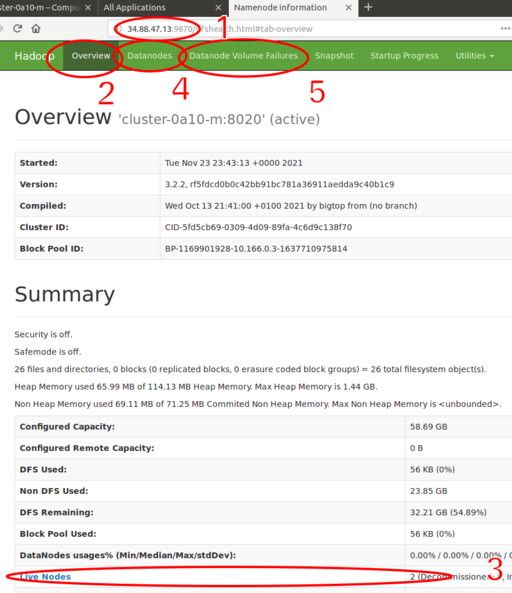Screen dimensions: 512x593
Task: Select the Started timestamp value
Action: 233,163
